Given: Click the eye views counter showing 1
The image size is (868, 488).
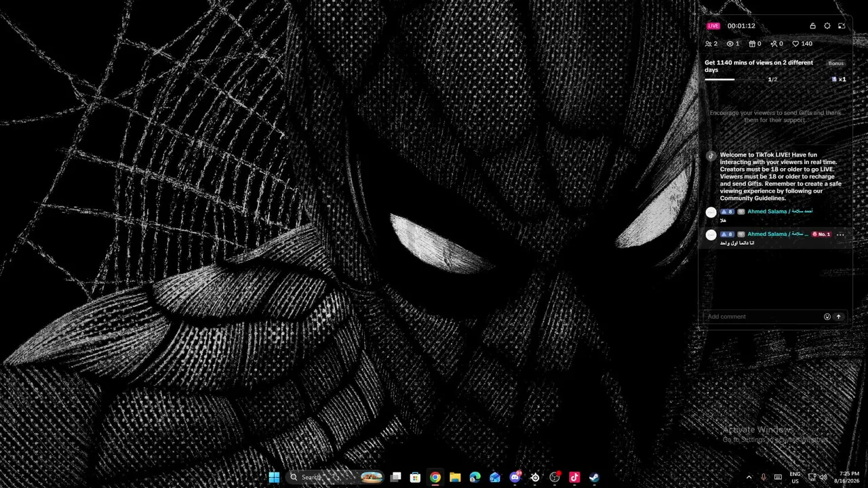Looking at the screenshot, I should 733,44.
